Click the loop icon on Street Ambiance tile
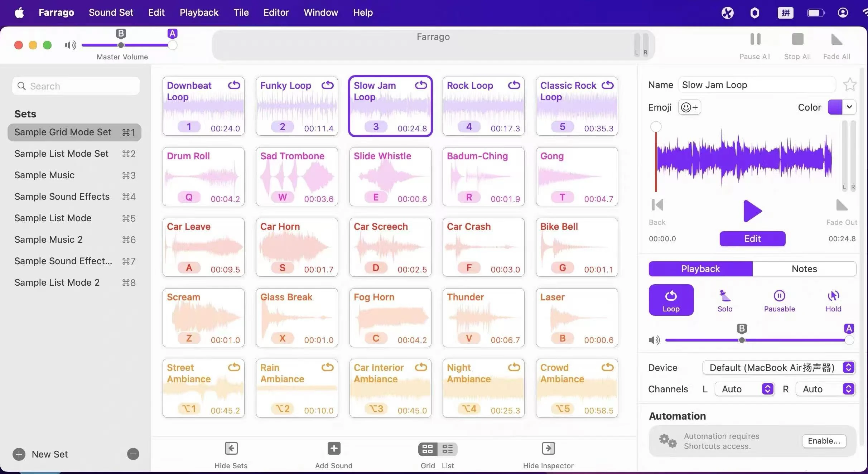Viewport: 868px width, 474px height. [x=234, y=367]
